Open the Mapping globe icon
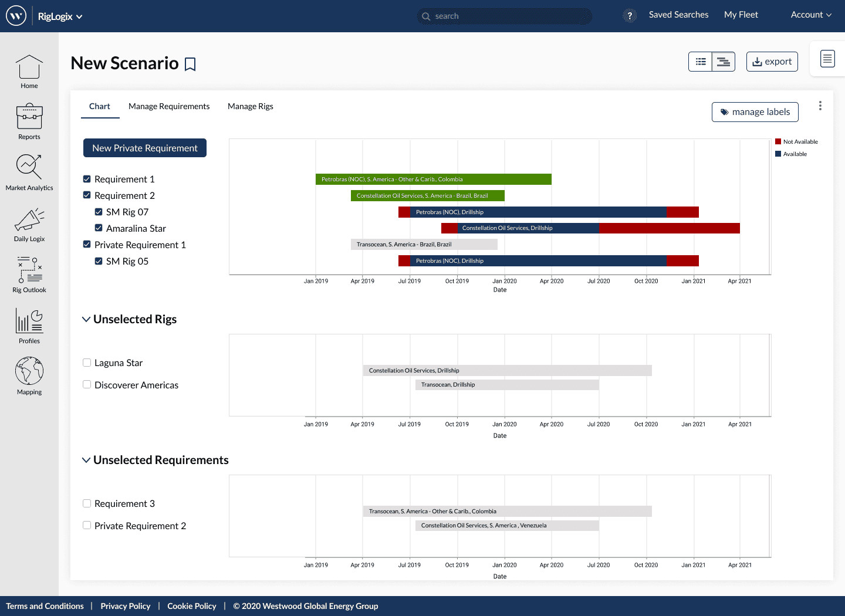This screenshot has width=845, height=616. tap(29, 371)
